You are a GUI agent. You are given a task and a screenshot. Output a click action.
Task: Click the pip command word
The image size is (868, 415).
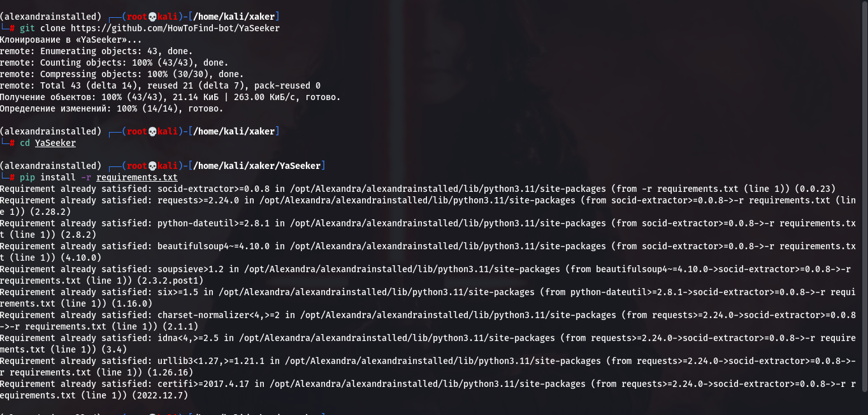[27, 177]
